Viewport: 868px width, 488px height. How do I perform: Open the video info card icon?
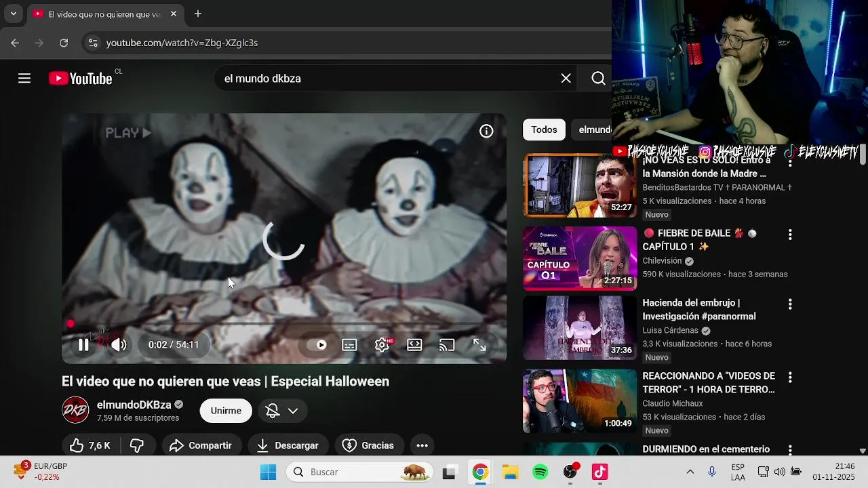(486, 131)
